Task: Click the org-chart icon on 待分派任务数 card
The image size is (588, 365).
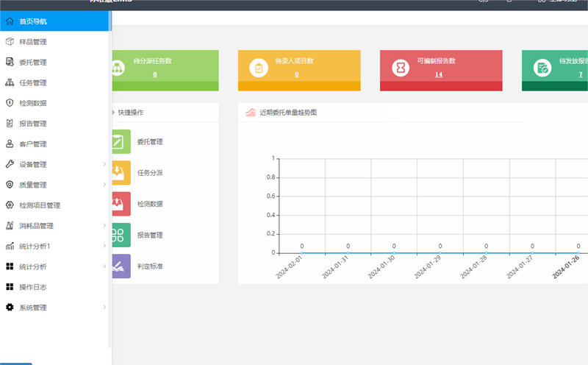Action: [117, 68]
